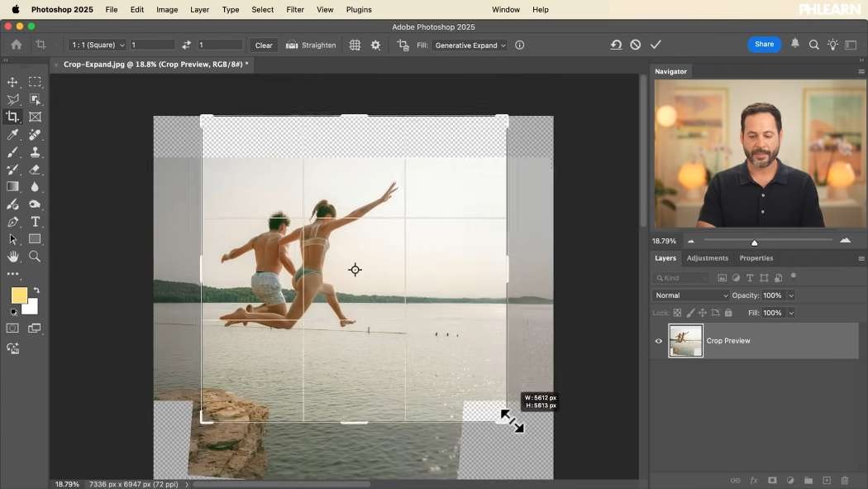868x489 pixels.
Task: Select the Frame tool
Action: click(35, 117)
